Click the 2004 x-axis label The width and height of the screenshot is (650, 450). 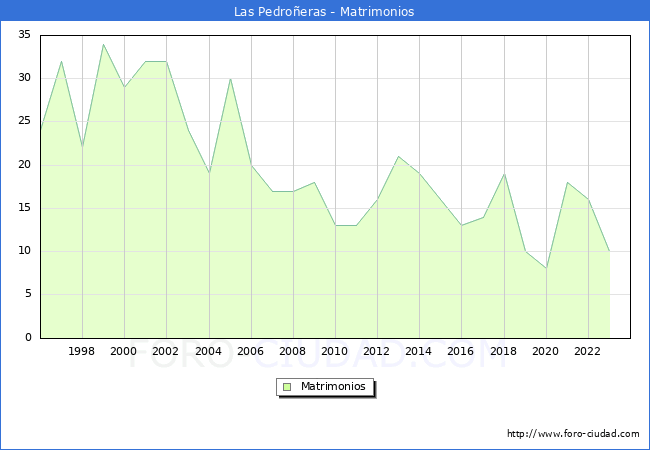click(x=208, y=352)
